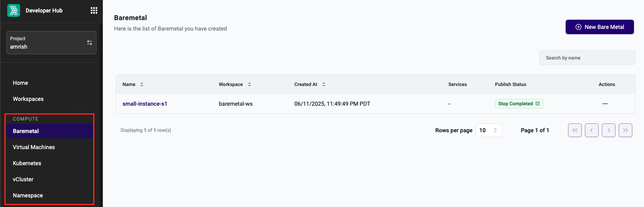Switch project using the swap arrows icon

tap(90, 43)
